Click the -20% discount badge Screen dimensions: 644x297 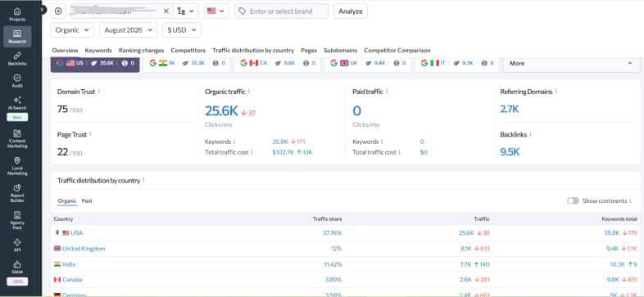click(x=17, y=281)
